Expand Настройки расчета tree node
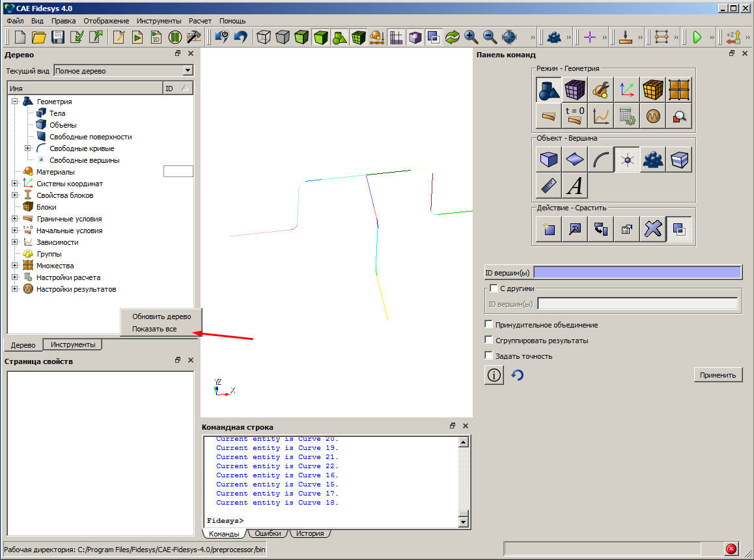The width and height of the screenshot is (754, 560). (15, 277)
